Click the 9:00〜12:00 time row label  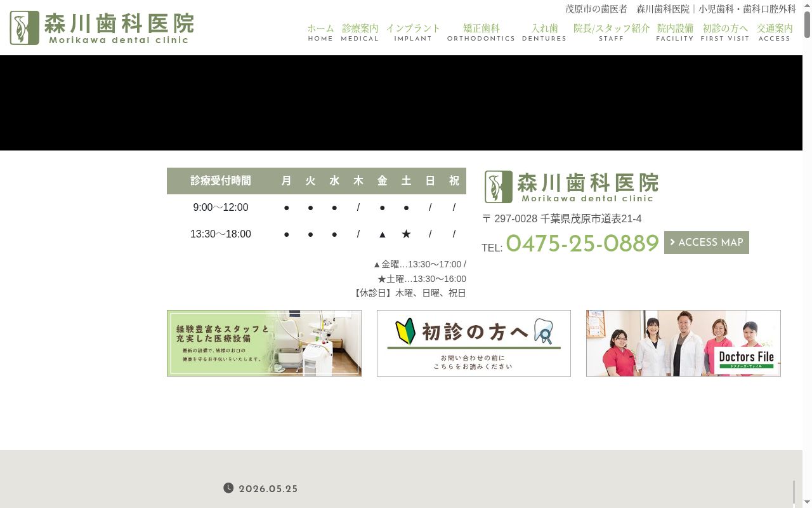[221, 208]
